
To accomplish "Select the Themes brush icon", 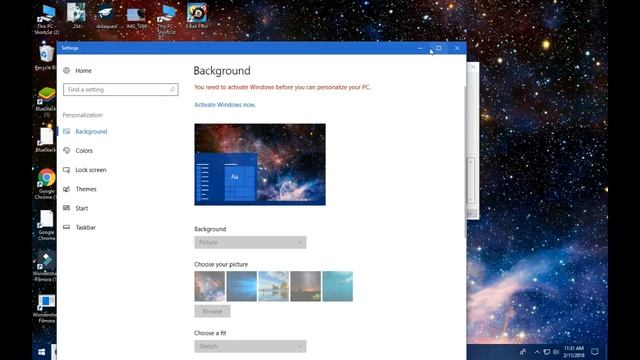I will point(67,189).
